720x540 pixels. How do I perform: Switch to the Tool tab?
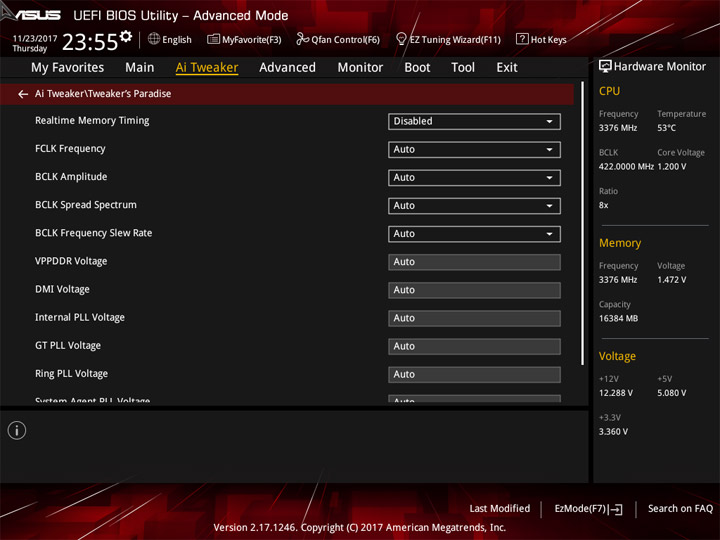tap(463, 68)
